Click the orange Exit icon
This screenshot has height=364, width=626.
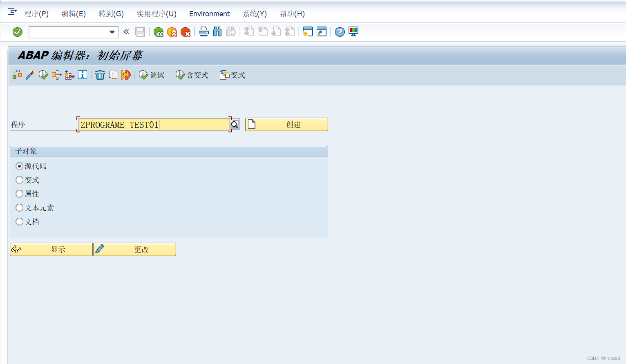click(172, 32)
